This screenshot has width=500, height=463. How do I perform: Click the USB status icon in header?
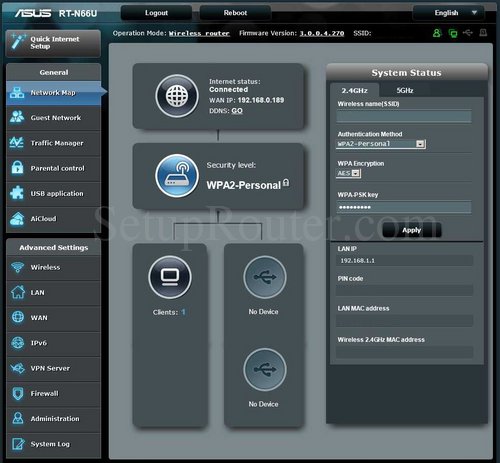point(468,33)
